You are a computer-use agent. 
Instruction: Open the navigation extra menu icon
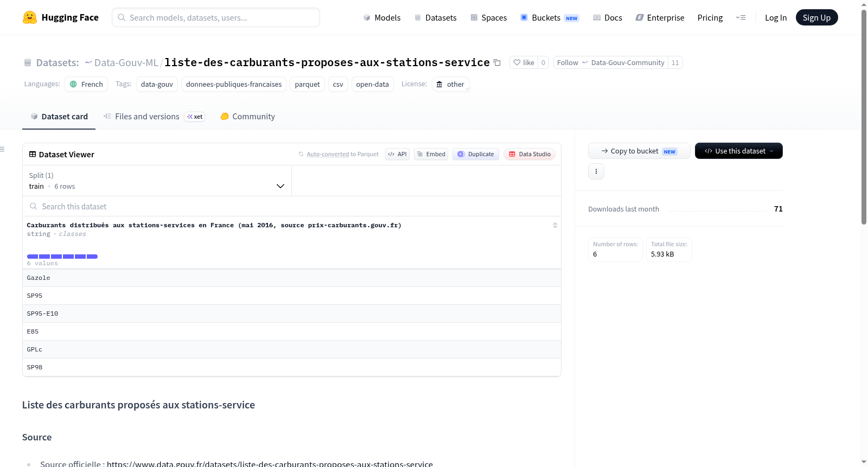tap(741, 17)
